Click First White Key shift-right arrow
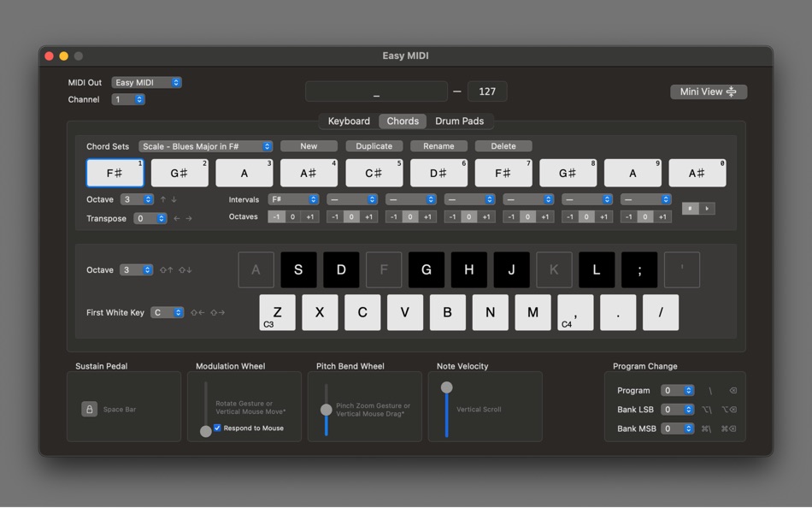The height and width of the screenshot is (508, 812). (x=217, y=312)
